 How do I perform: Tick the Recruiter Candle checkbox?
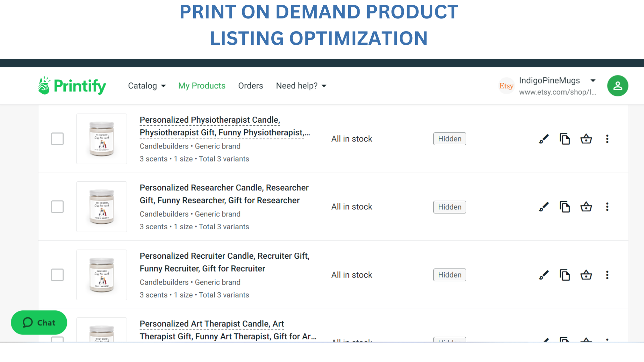pos(57,275)
